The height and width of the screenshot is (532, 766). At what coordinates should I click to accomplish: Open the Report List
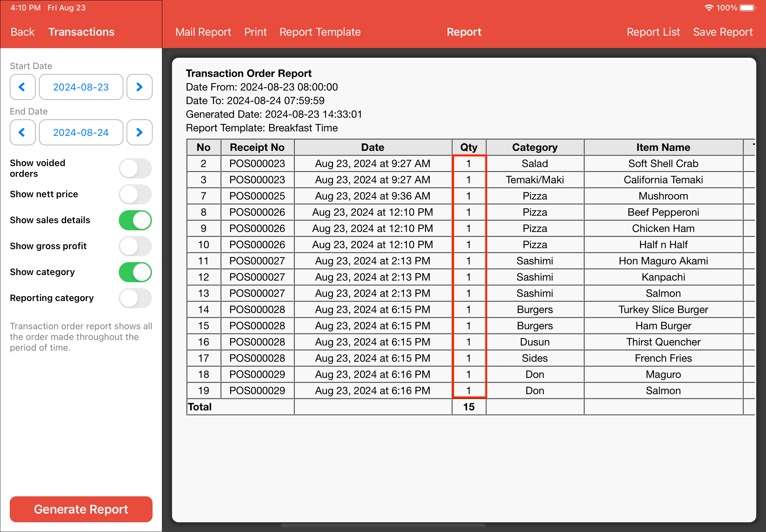point(653,32)
